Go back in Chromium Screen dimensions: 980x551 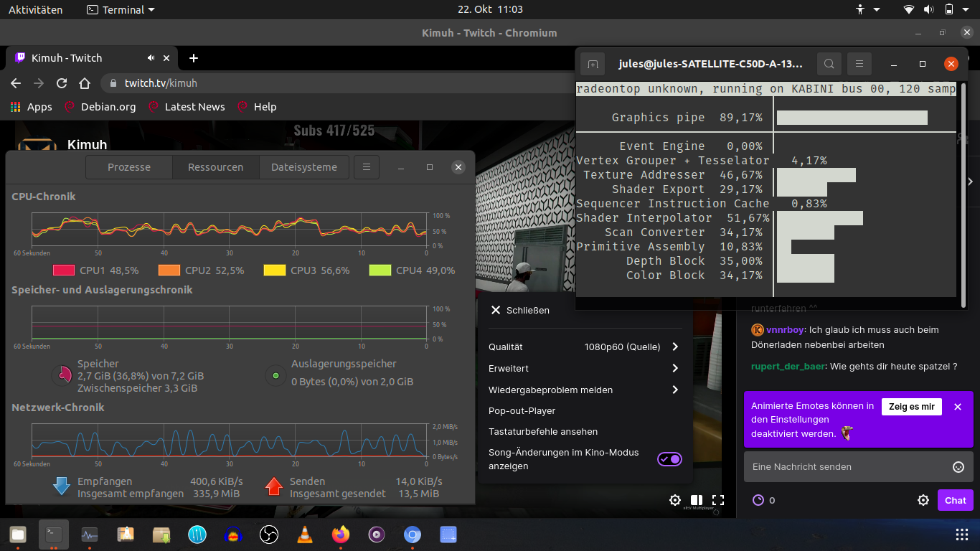coord(16,83)
